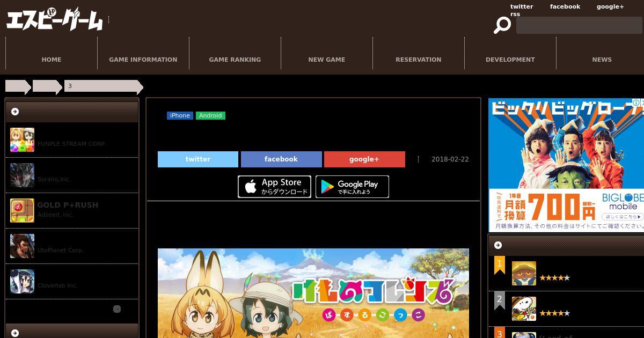644x338 pixels.
Task: Open the Kemono Friends banner image
Action: click(x=313, y=293)
